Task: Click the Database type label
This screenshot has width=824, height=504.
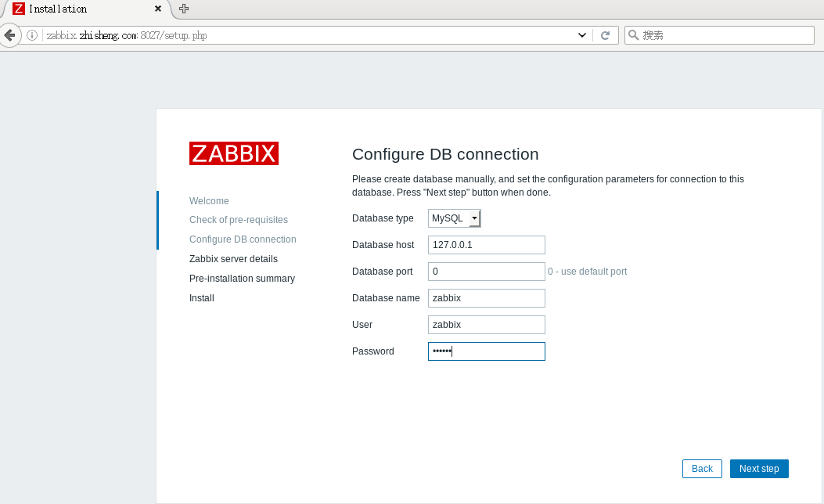Action: [x=383, y=218]
